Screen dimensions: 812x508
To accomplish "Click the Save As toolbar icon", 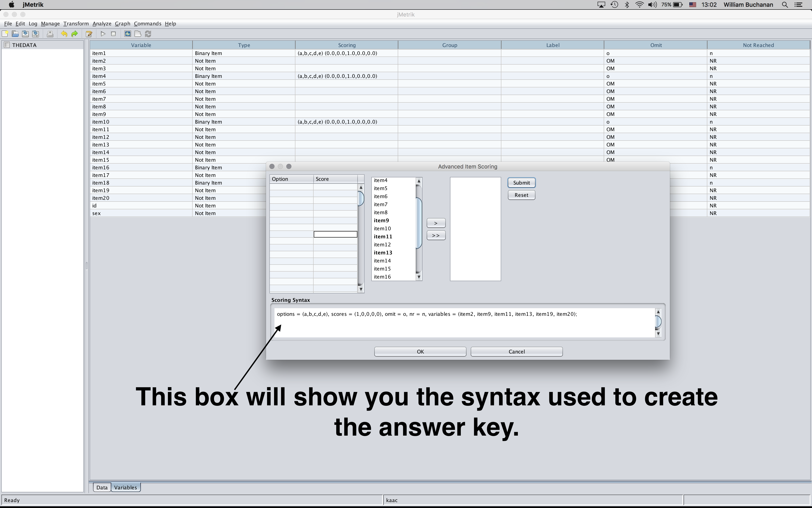I will click(35, 34).
